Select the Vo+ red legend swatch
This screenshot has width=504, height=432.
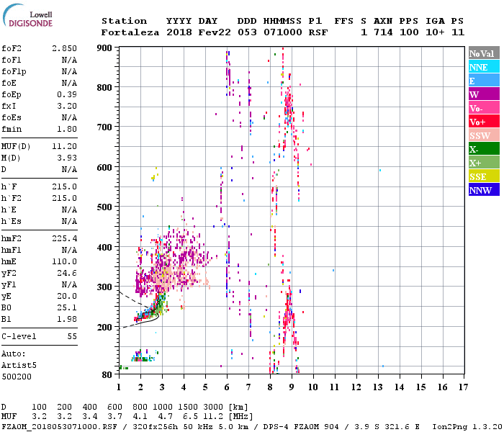484,122
